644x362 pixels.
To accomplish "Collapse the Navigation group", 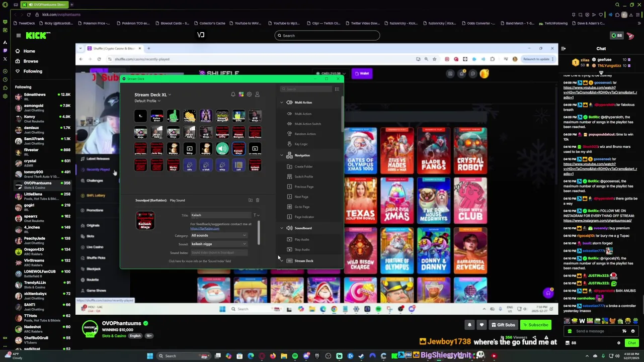I will [x=282, y=155].
